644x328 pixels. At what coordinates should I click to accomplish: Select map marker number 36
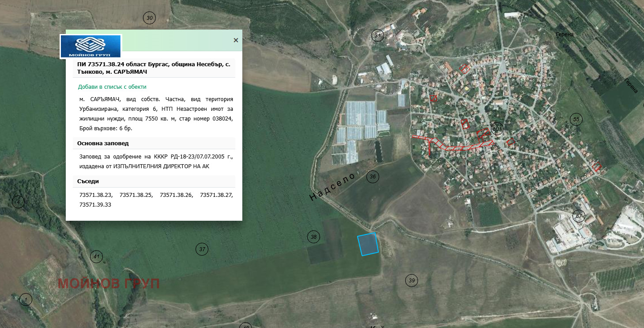[x=373, y=177]
